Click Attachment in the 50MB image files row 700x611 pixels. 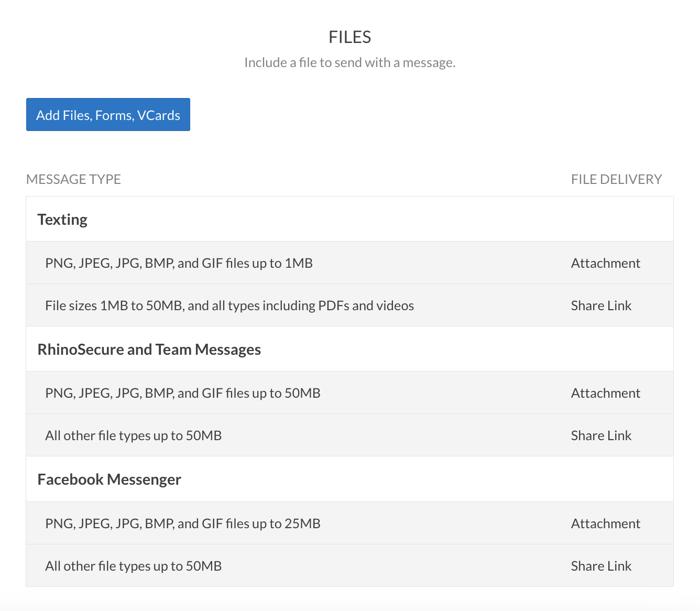[x=606, y=393]
